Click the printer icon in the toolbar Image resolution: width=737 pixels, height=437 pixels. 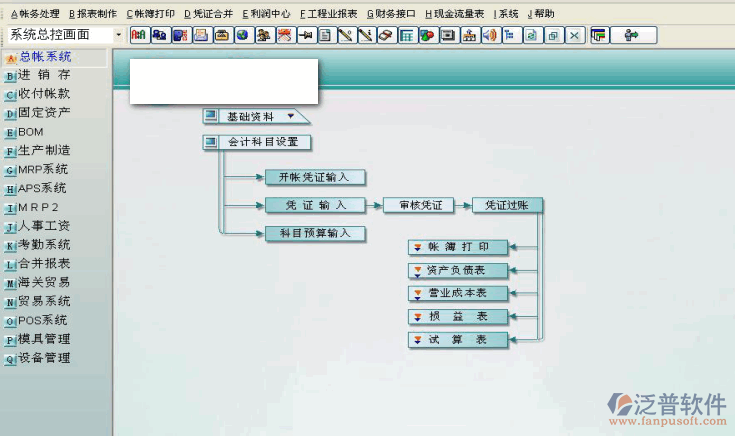(x=201, y=35)
